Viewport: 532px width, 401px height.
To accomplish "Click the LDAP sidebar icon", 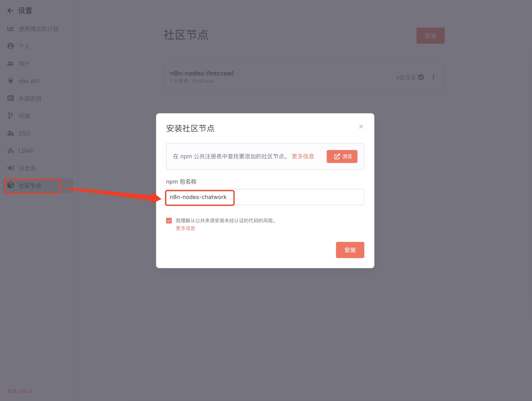I will (11, 151).
